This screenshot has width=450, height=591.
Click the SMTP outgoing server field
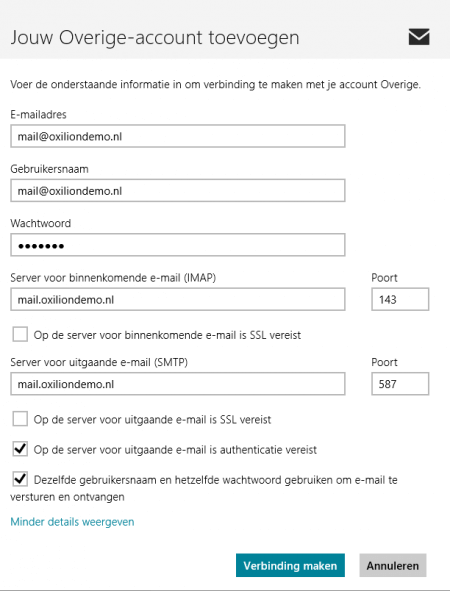(x=178, y=384)
